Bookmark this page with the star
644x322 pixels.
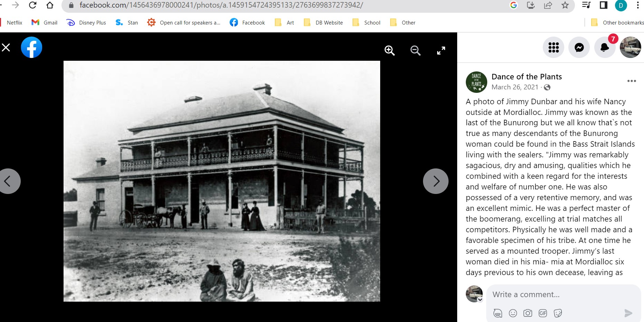[x=565, y=5]
